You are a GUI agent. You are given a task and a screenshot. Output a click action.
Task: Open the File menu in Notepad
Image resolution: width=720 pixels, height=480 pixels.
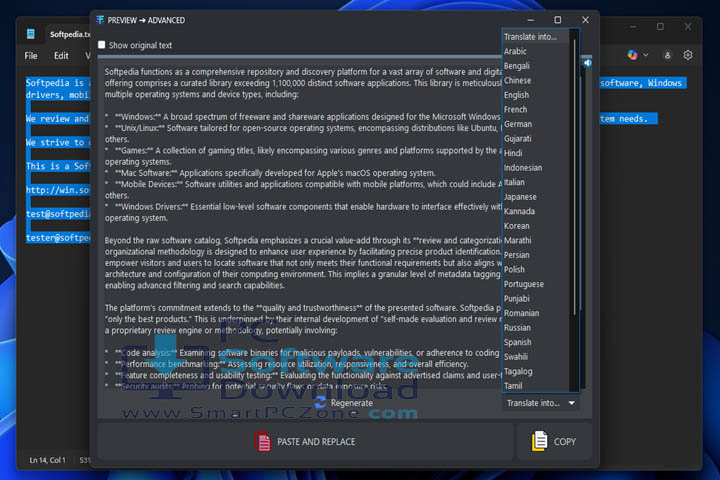click(x=31, y=56)
